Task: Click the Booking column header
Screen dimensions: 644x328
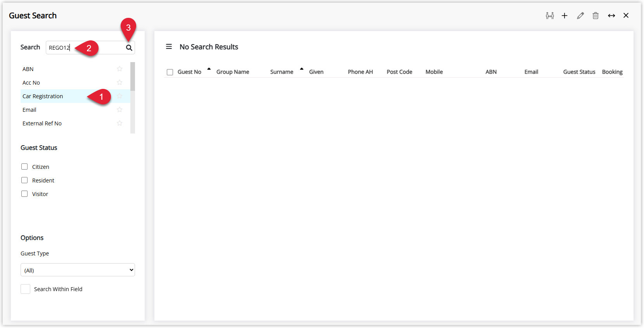Action: pos(612,72)
